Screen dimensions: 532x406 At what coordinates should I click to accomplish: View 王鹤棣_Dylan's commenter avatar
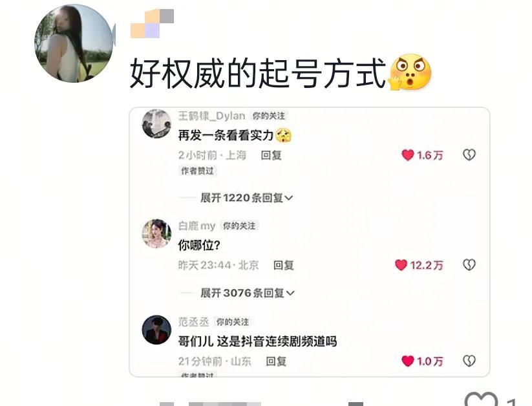(156, 124)
